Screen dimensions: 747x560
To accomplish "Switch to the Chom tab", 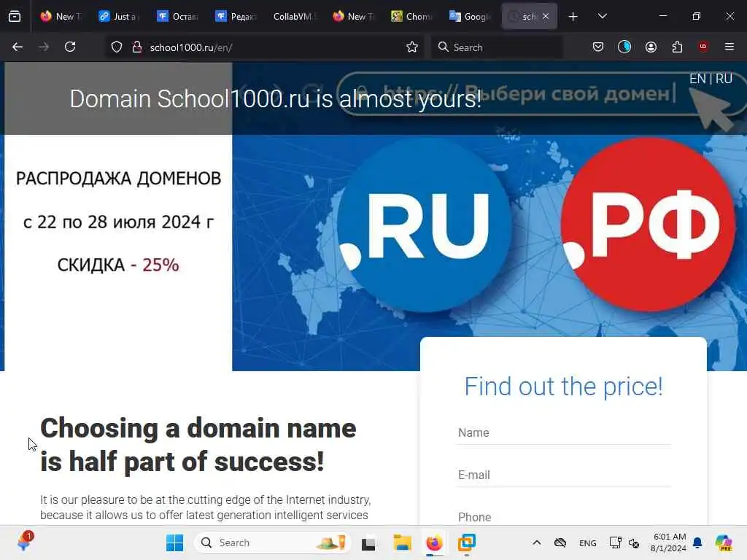I will [411, 17].
